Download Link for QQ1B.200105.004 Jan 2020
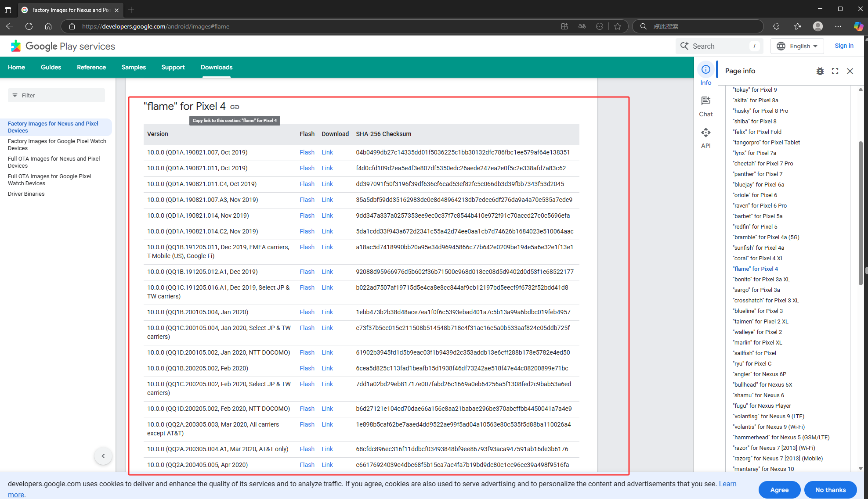Image resolution: width=868 pixels, height=499 pixels. coord(327,312)
